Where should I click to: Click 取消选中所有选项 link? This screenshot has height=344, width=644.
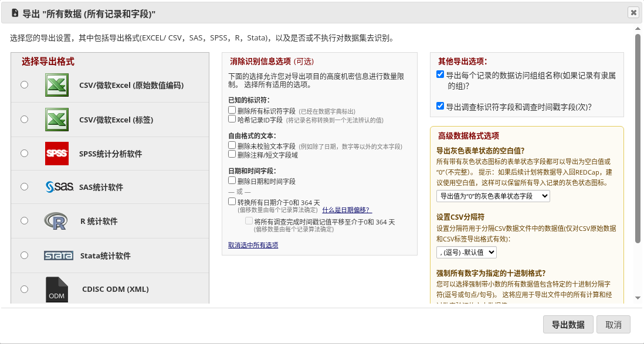tap(253, 245)
